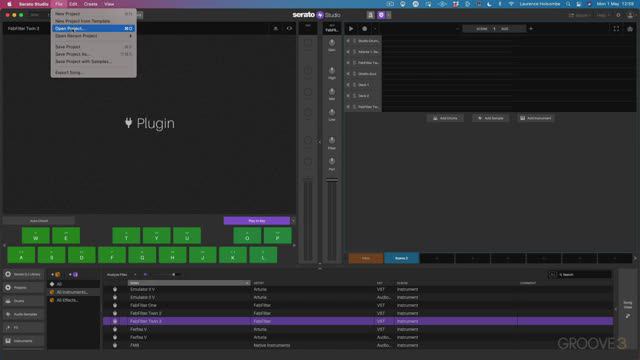Image resolution: width=640 pixels, height=360 pixels.
Task: Open the View menu in the menu bar
Action: click(x=109, y=4)
